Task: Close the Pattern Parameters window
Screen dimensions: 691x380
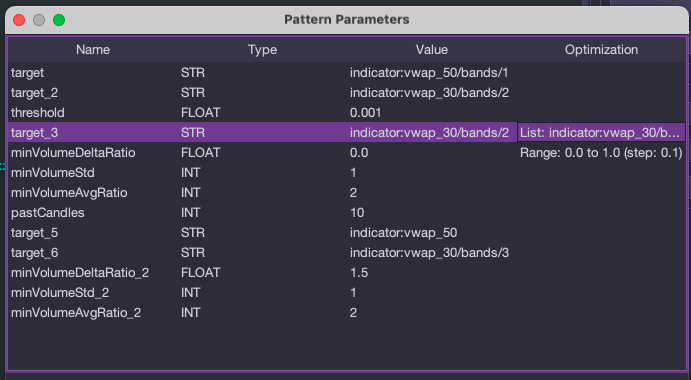Action: coord(19,20)
